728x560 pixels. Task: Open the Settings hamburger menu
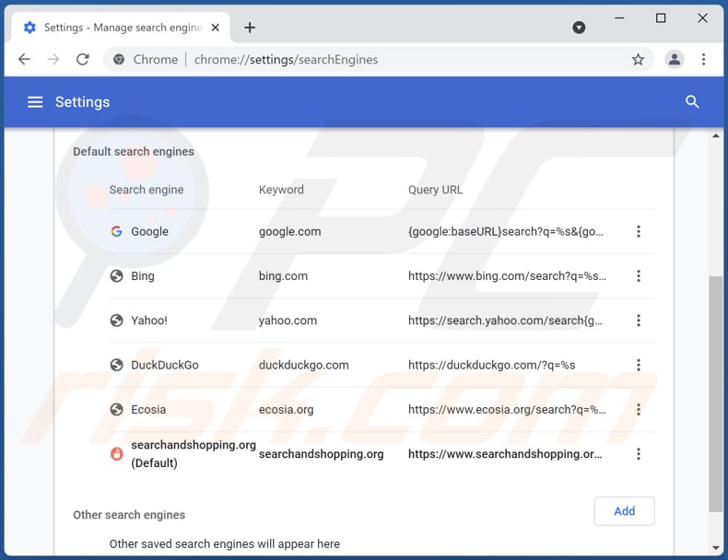pos(35,102)
